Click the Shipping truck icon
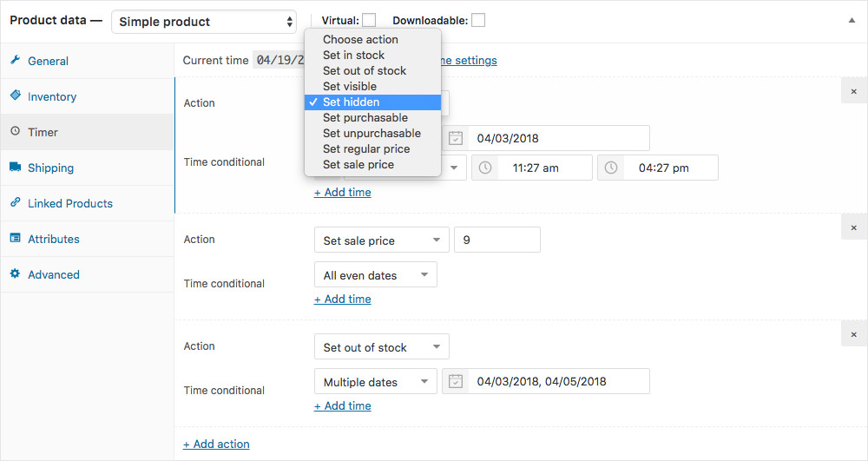 tap(15, 168)
